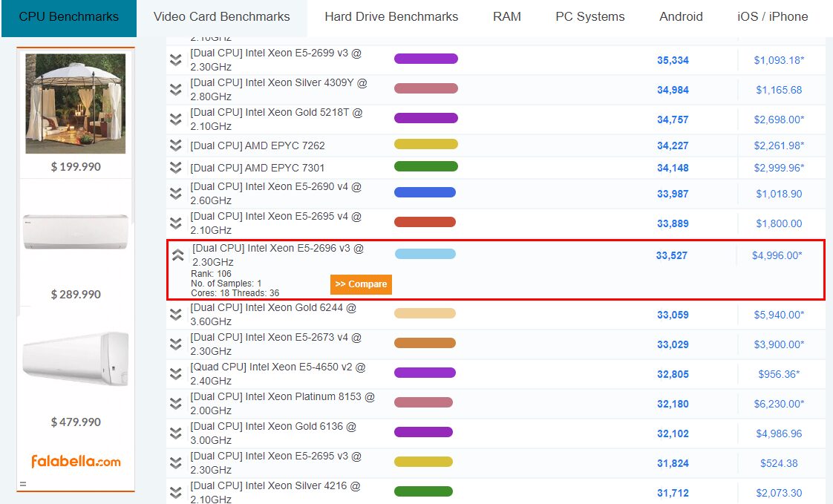Select the Android tab
Viewport: 833px width, 504px height.
(x=681, y=17)
